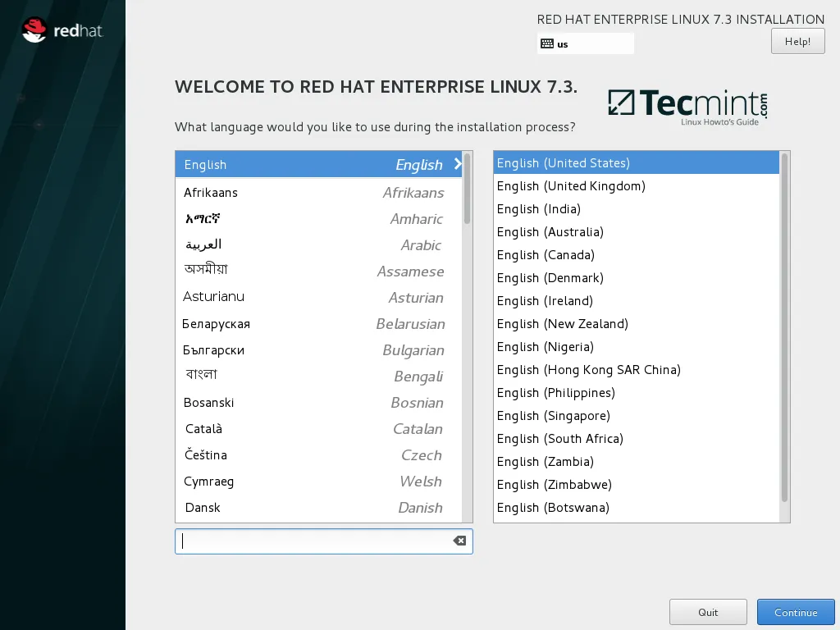Viewport: 840px width, 630px height.
Task: Open the 'us' keyboard layout indicator
Action: point(574,43)
